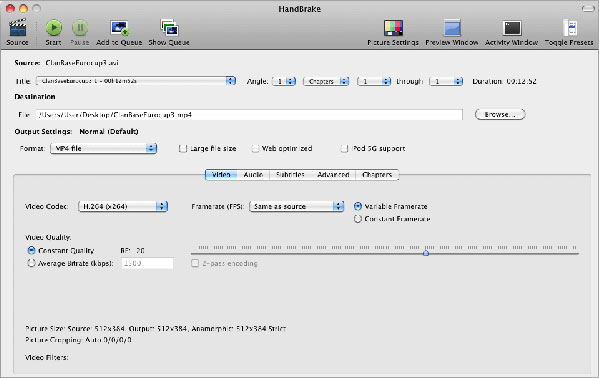Click the destination File path field
The image size is (599, 378).
[x=249, y=115]
